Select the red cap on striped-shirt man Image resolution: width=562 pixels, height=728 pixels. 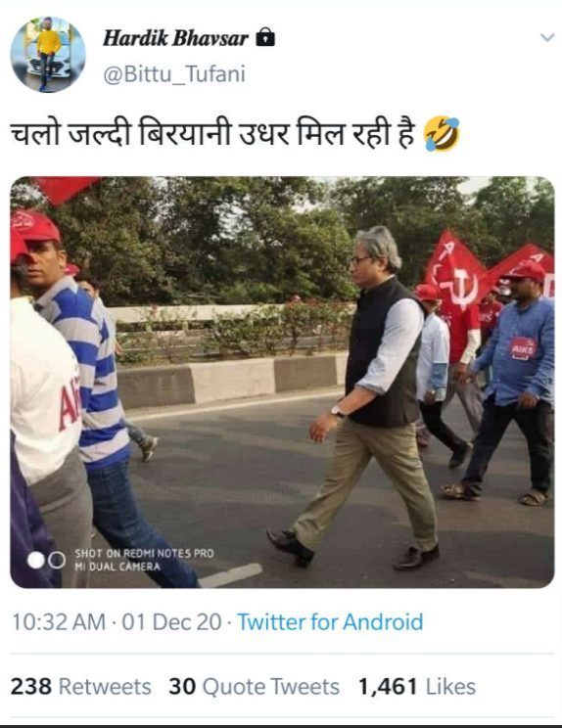tap(35, 226)
